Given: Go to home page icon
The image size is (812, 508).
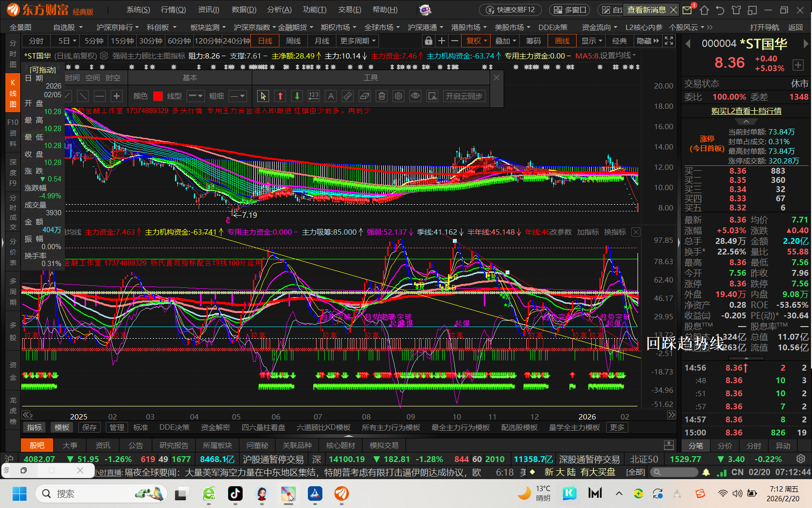Looking at the screenshot, I should coord(704,10).
